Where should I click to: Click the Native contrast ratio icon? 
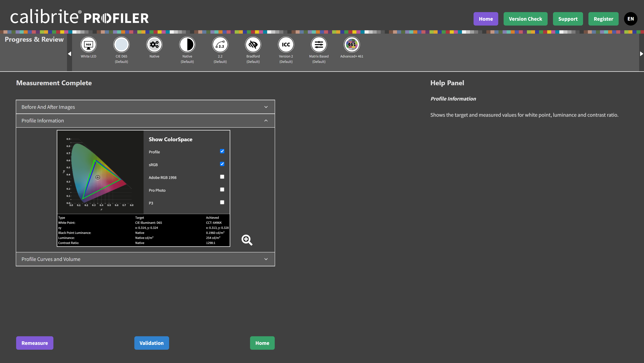(x=187, y=45)
